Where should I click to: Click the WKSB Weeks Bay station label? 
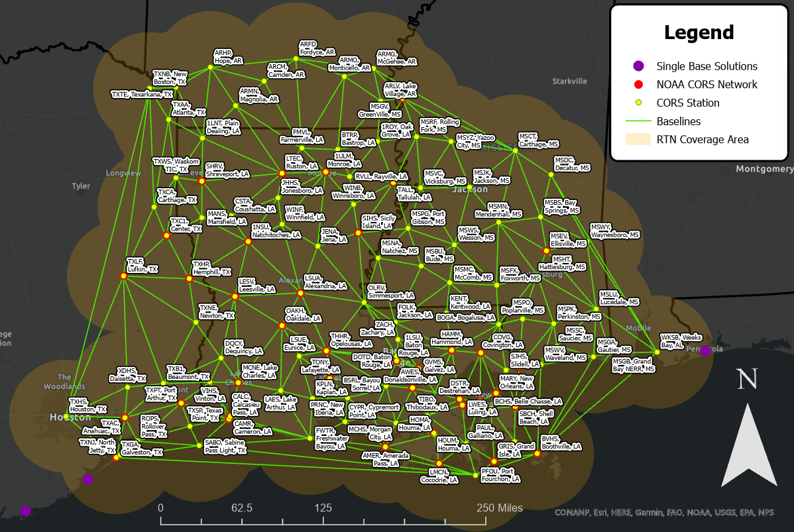click(681, 341)
